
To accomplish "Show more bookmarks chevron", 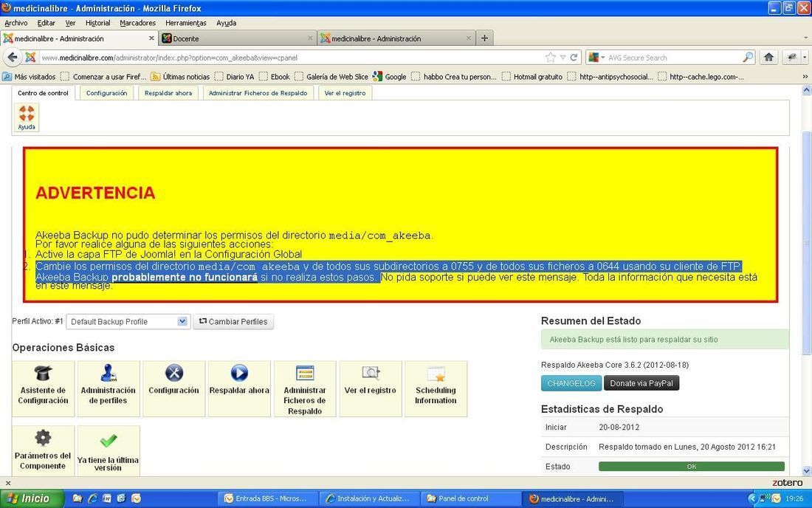I will [805, 77].
